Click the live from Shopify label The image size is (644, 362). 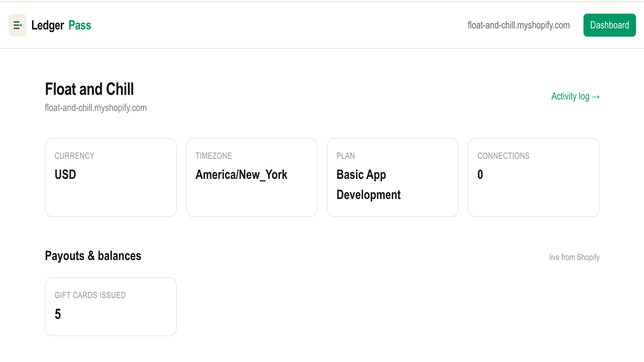(x=574, y=257)
